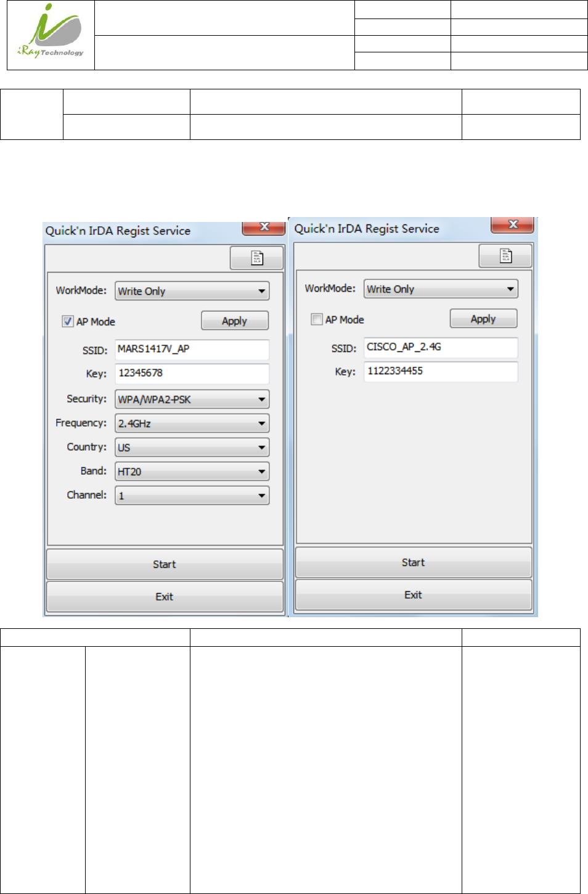The width and height of the screenshot is (588, 894).
Task: Open WorkMode dropdown in right window
Action: click(x=441, y=289)
